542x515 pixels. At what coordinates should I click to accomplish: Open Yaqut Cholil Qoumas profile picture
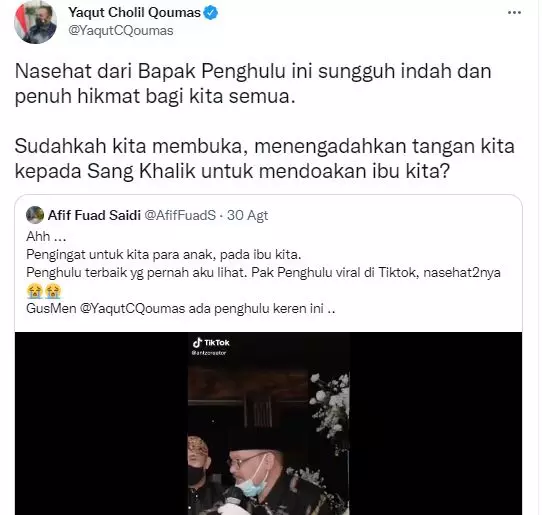click(35, 22)
